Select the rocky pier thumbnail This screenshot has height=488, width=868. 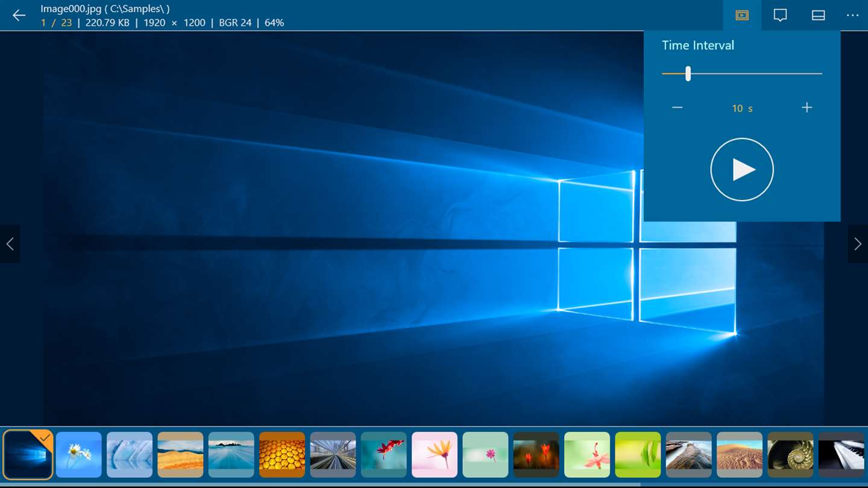pyautogui.click(x=689, y=454)
